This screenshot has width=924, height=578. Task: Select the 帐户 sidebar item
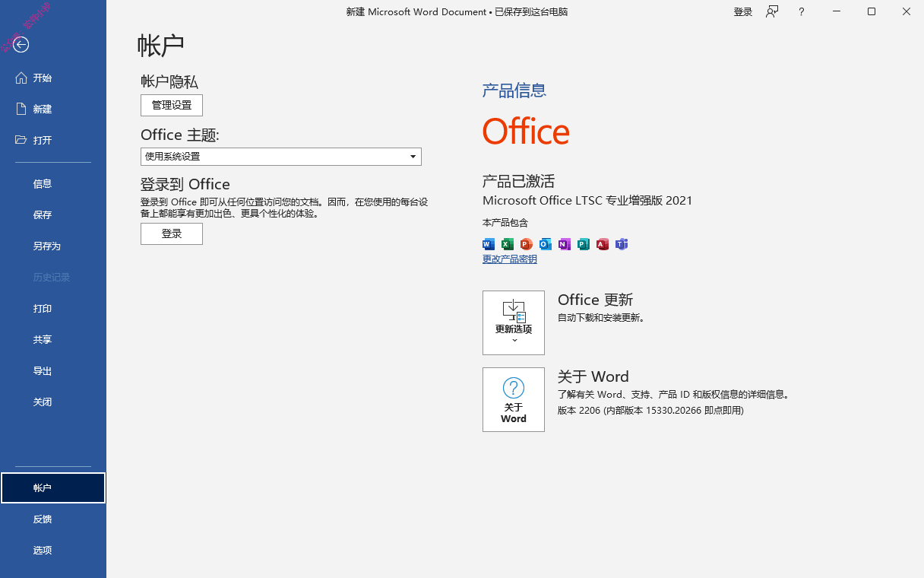tap(53, 487)
